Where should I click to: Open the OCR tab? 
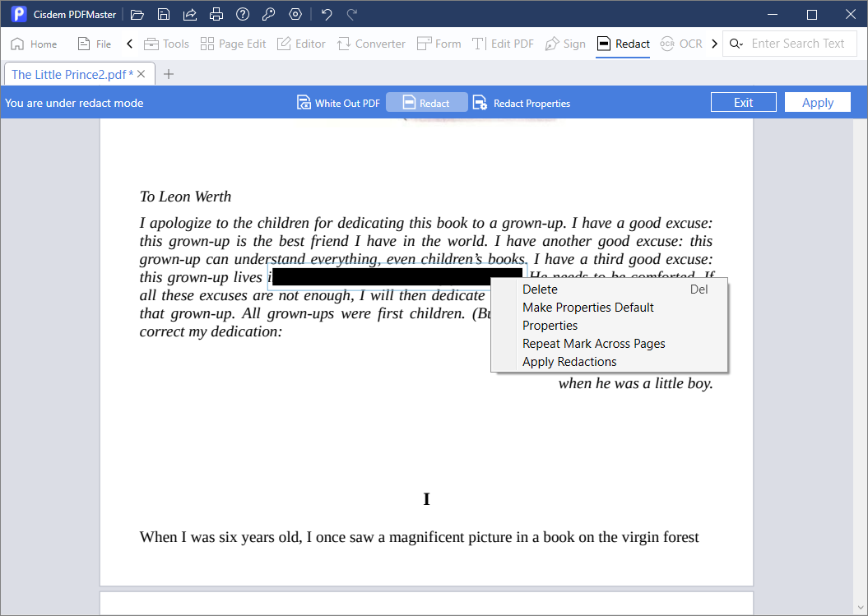click(681, 44)
